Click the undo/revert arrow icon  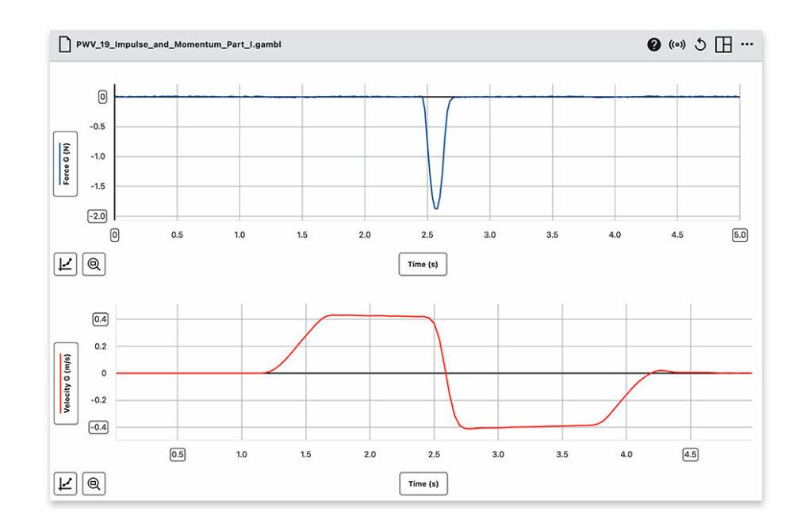[x=700, y=44]
